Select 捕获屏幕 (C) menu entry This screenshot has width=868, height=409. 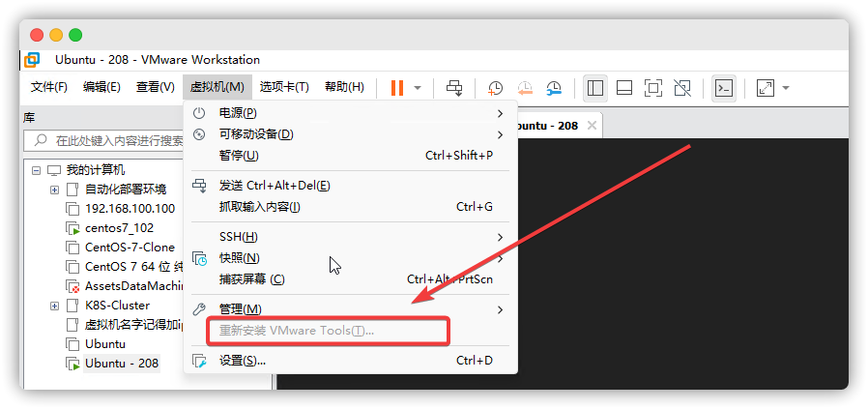pyautogui.click(x=351, y=278)
